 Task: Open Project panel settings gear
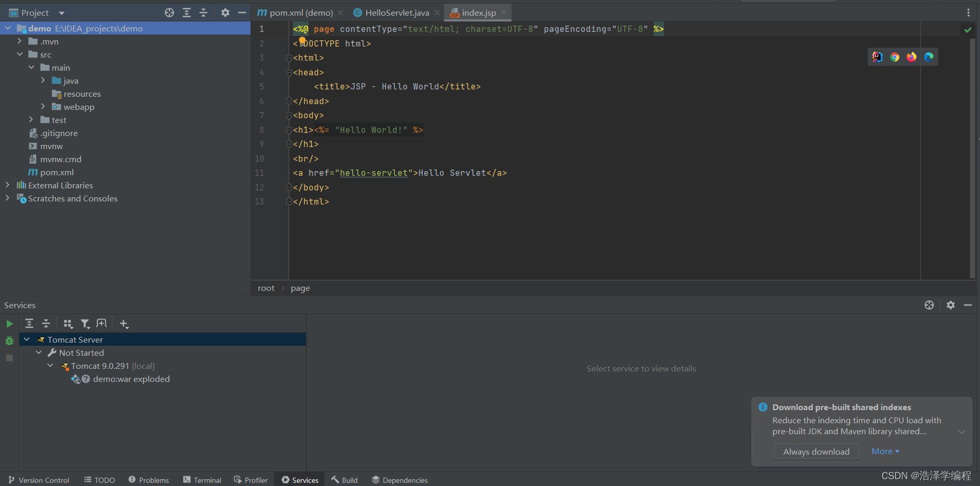tap(225, 13)
